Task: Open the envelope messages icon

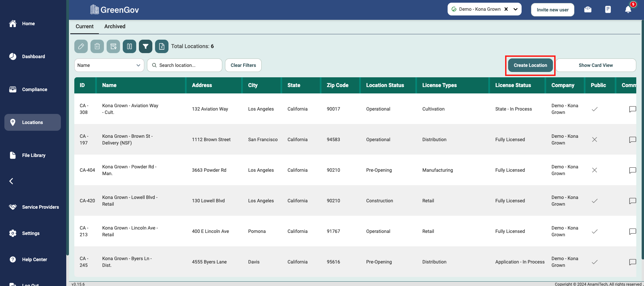Action: click(588, 10)
